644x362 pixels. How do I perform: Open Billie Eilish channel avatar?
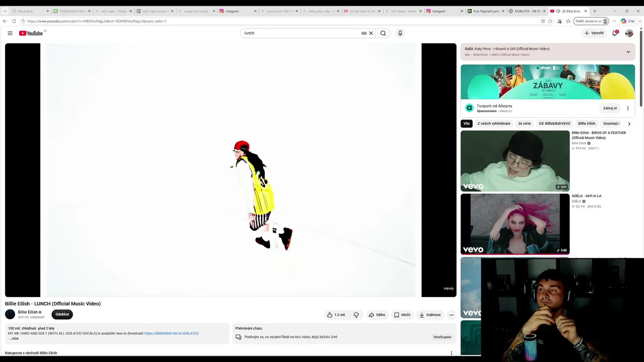10,314
